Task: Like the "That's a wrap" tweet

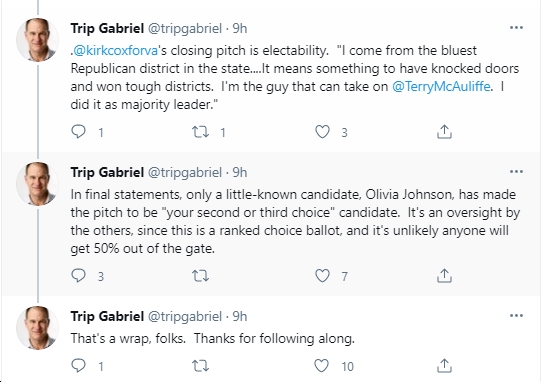Action: click(322, 365)
